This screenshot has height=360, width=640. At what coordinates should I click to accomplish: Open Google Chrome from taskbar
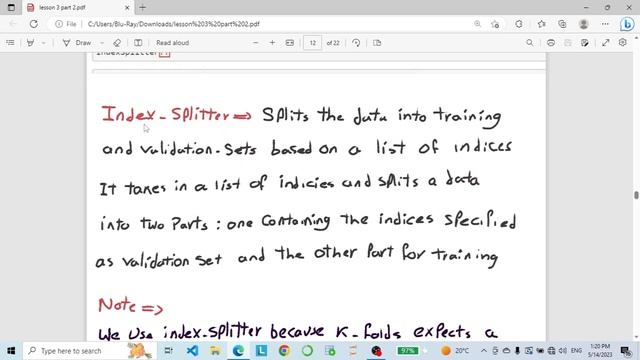click(x=284, y=351)
